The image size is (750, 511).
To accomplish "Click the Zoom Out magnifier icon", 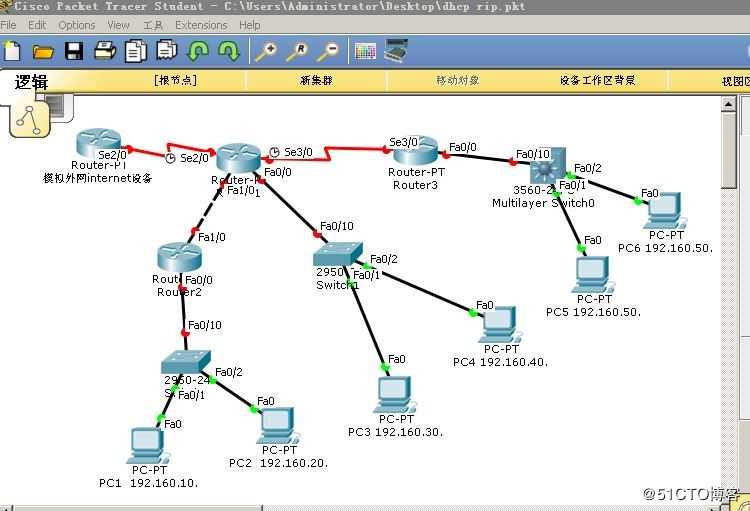I will point(328,51).
